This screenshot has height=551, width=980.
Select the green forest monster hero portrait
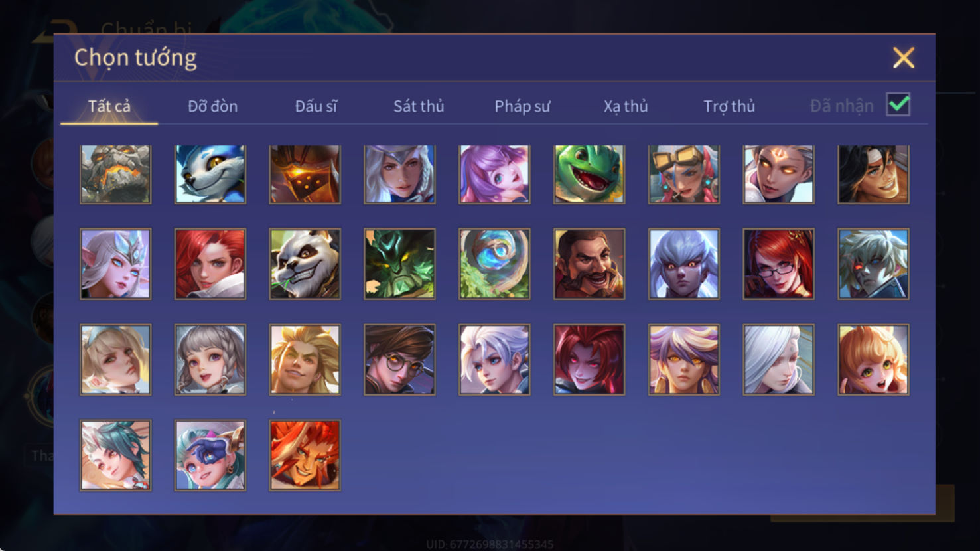399,264
